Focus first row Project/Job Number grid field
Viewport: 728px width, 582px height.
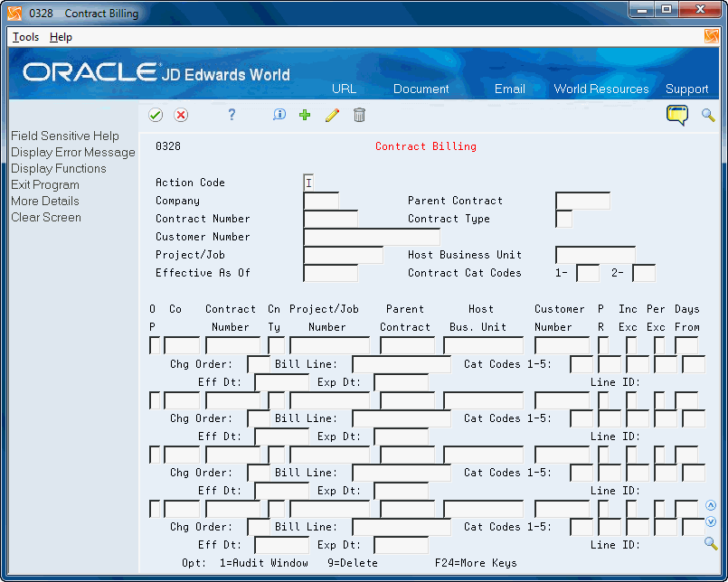[329, 345]
